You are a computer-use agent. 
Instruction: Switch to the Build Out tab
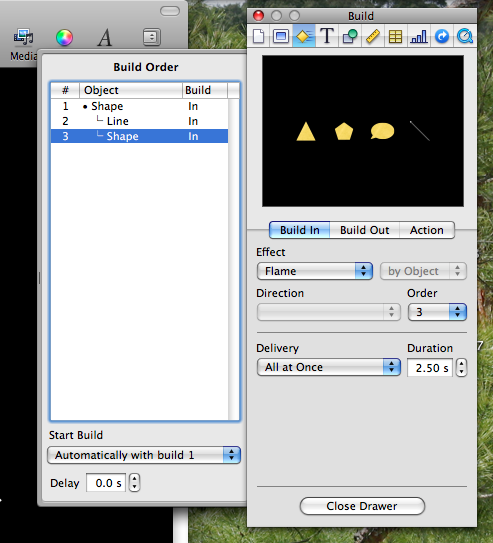(365, 230)
